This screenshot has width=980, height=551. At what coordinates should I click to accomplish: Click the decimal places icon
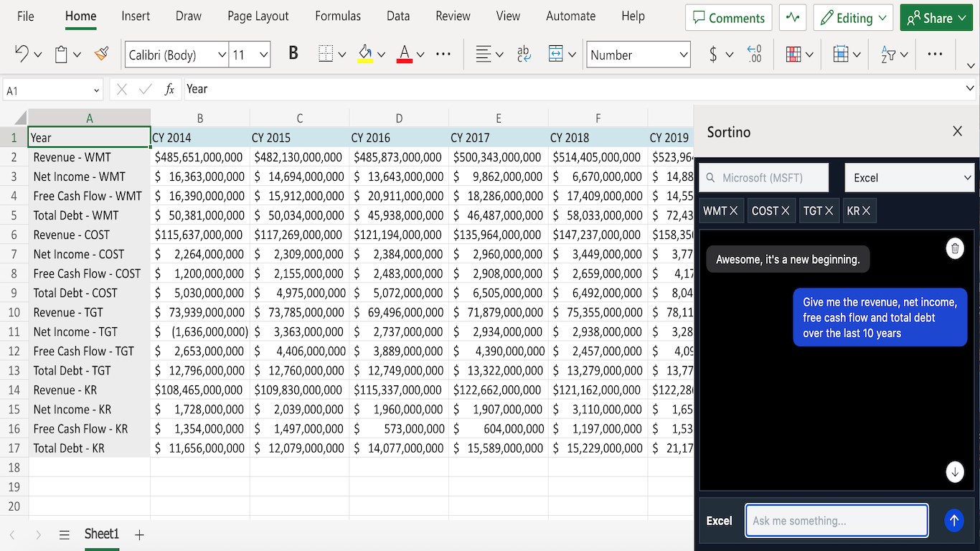tap(754, 55)
